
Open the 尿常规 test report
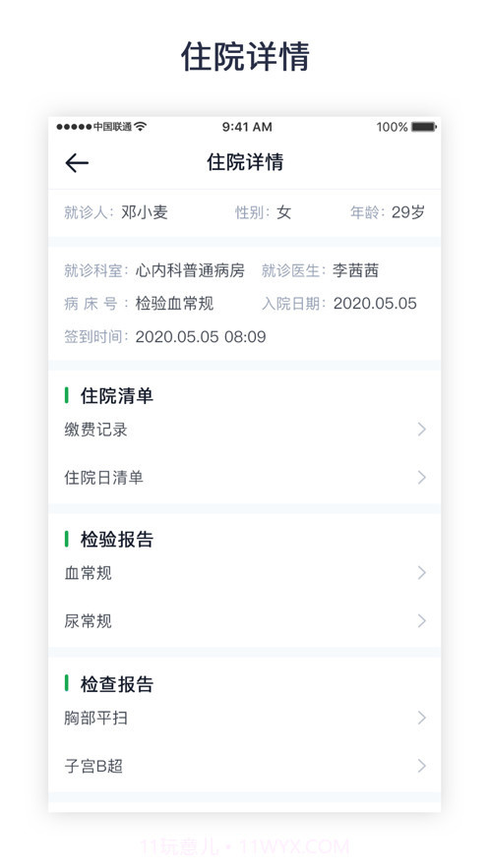(x=244, y=621)
